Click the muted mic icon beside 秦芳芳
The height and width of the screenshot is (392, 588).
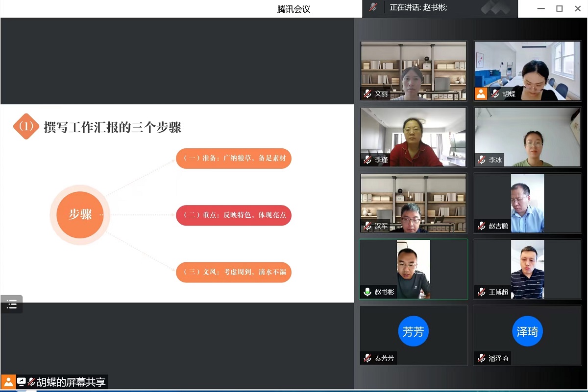tap(367, 358)
